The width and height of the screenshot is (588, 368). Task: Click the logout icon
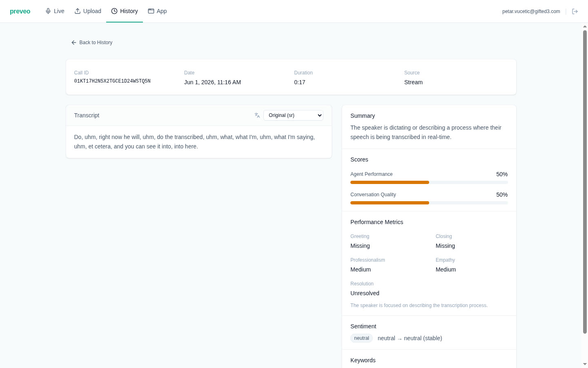575,11
